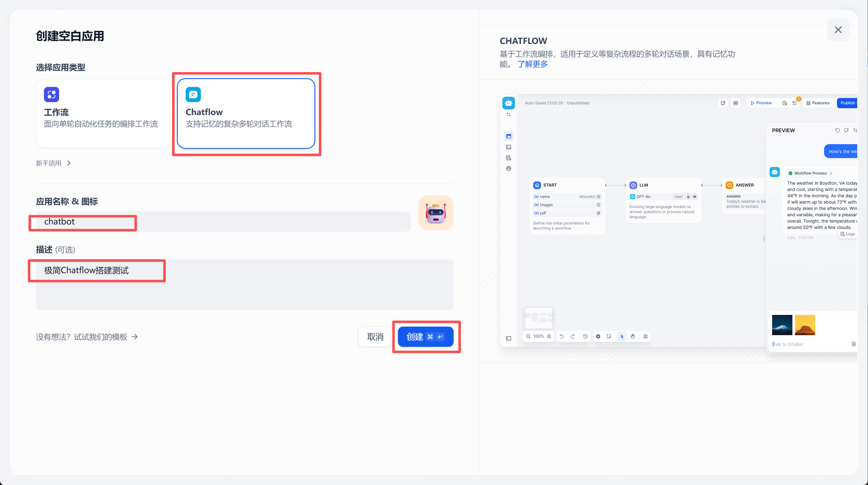Click the 取消 button
This screenshot has height=485, width=868.
375,337
